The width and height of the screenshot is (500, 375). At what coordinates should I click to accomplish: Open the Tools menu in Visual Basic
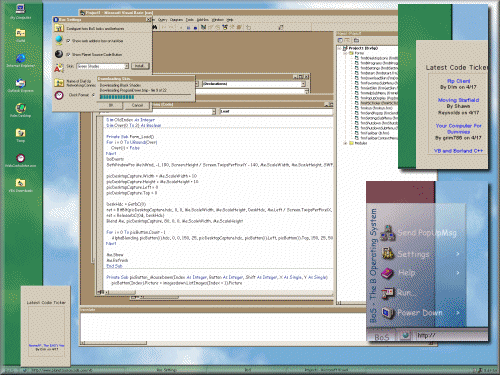pos(189,20)
